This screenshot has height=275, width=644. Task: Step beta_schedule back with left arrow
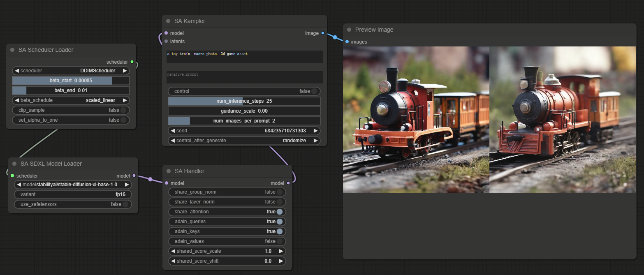pyautogui.click(x=17, y=100)
